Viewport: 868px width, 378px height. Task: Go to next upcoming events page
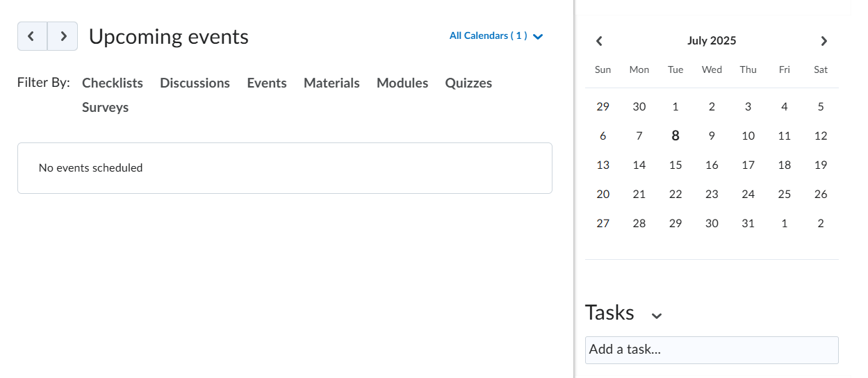click(63, 36)
